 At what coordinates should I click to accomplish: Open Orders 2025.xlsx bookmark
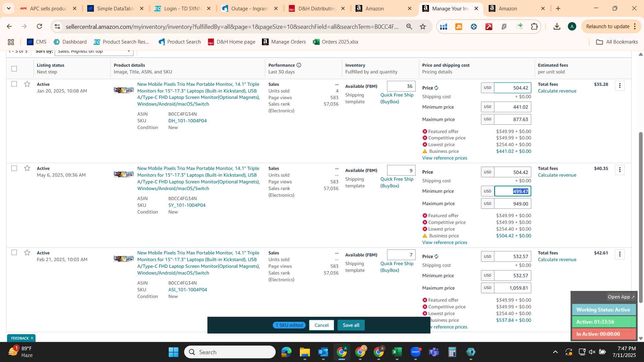335,42
